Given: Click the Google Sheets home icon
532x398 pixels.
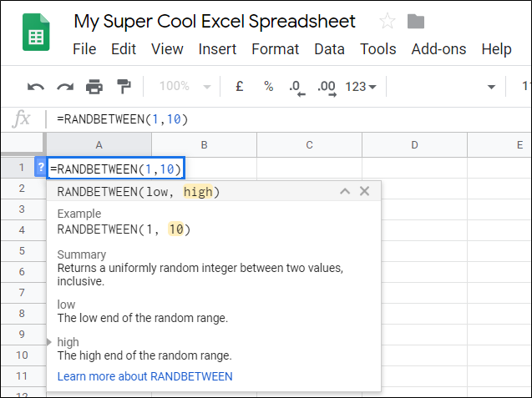Looking at the screenshot, I should tap(36, 36).
